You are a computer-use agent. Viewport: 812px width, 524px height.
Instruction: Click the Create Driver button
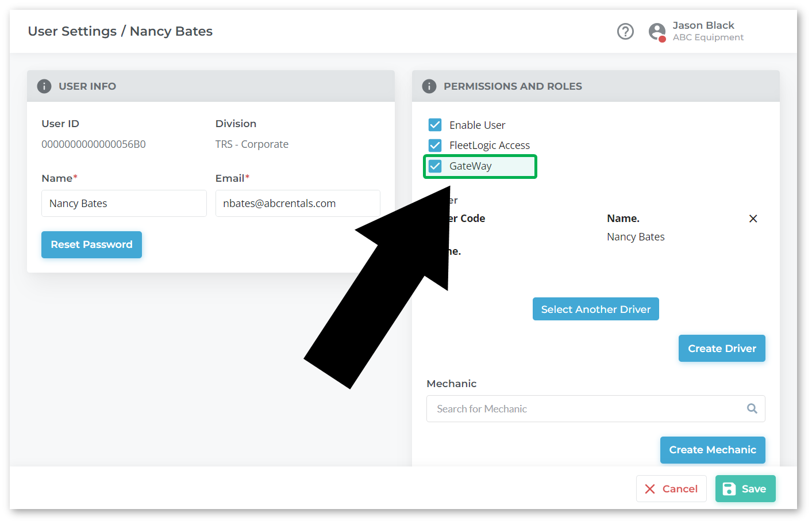721,348
